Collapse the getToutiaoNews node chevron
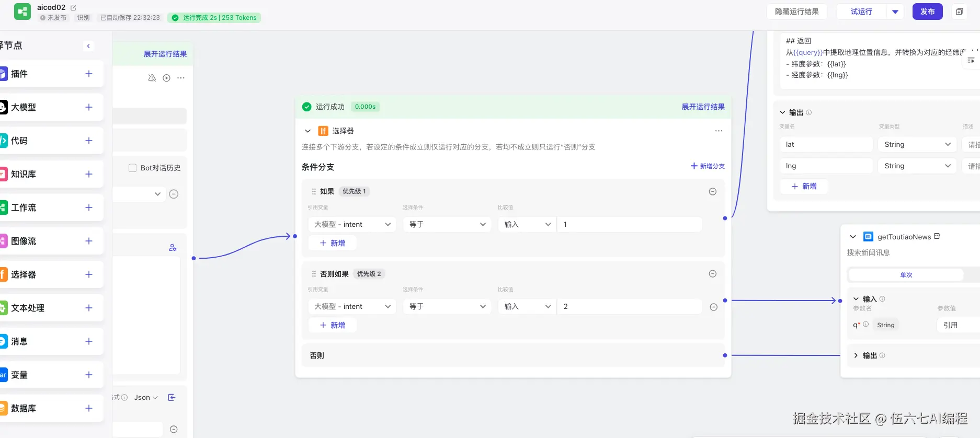Viewport: 980px width, 438px height. [853, 237]
